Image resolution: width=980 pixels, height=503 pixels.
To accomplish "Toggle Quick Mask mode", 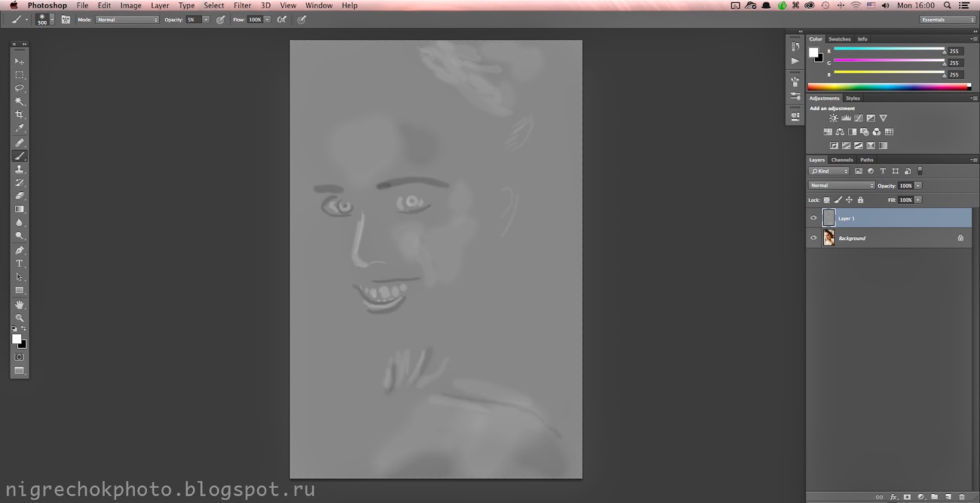I will pyautogui.click(x=20, y=357).
